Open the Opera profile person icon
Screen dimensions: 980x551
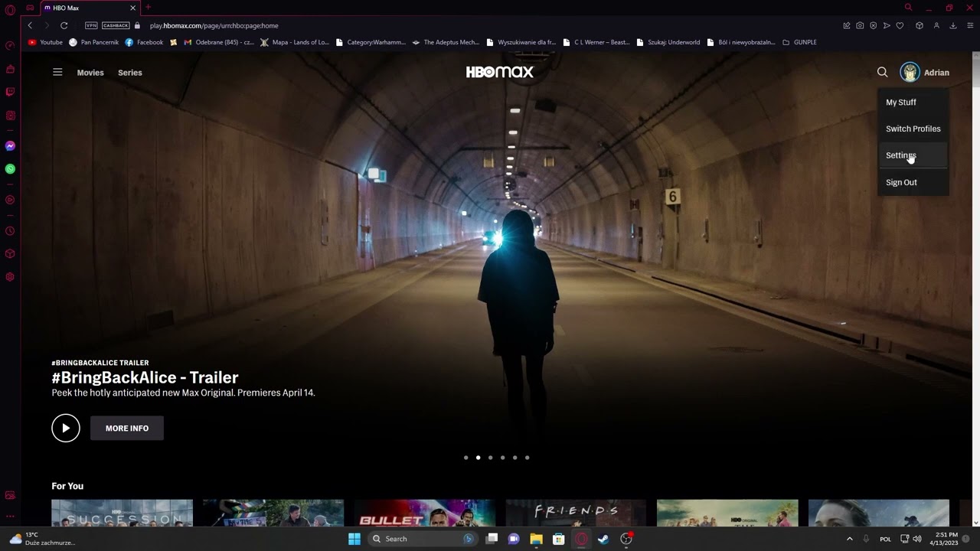[936, 25]
